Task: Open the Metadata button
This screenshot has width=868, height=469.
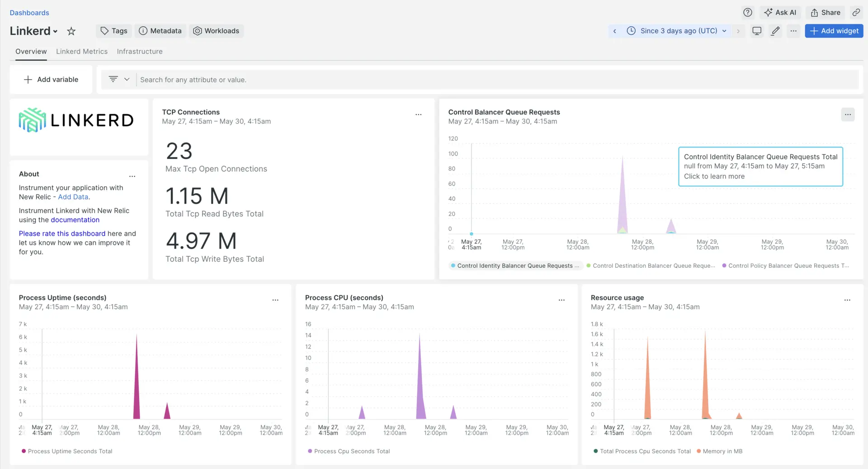Action: (x=160, y=31)
